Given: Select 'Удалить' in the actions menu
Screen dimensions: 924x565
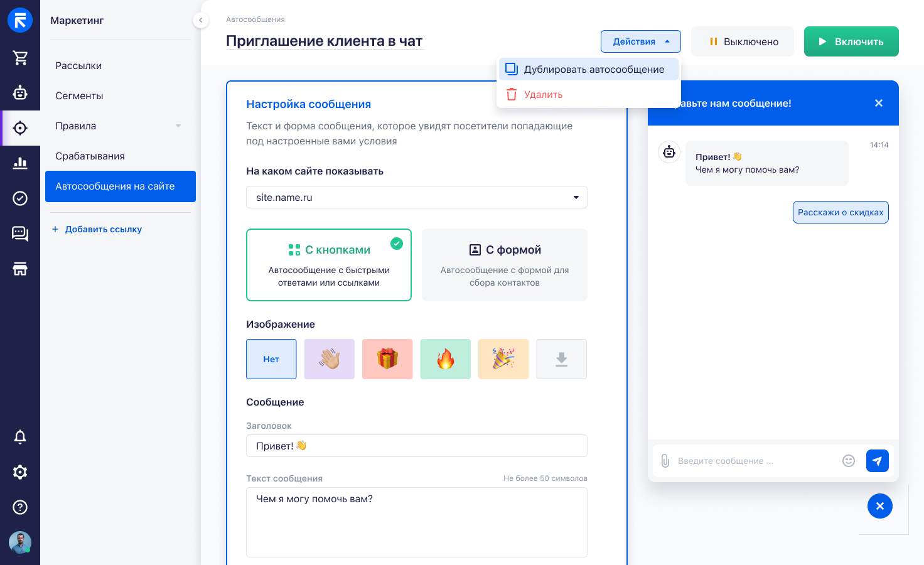Looking at the screenshot, I should (x=543, y=94).
